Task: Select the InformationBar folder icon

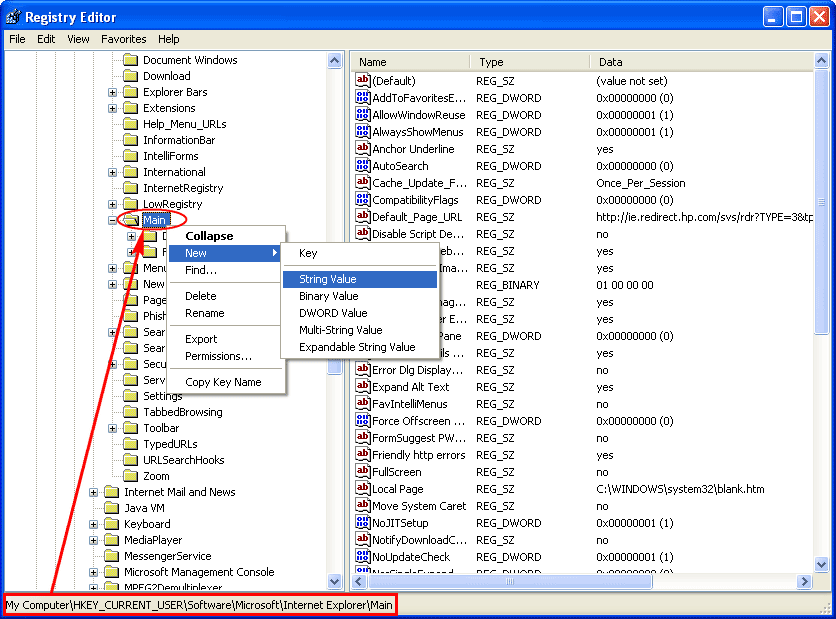Action: click(x=131, y=140)
